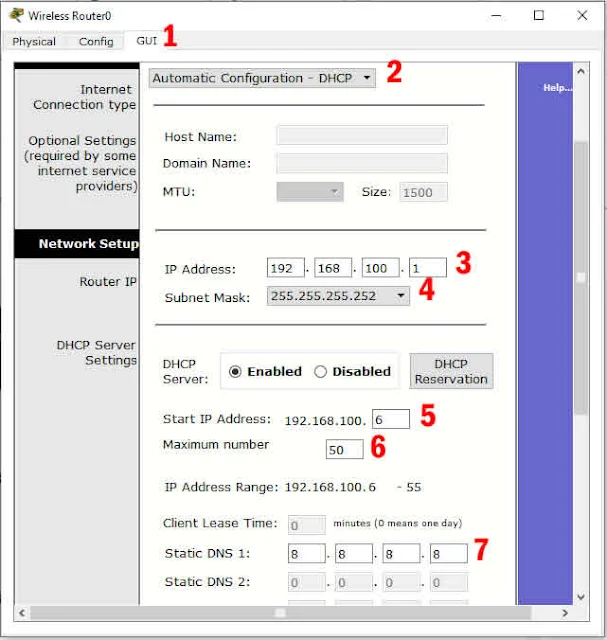Click the second IP Address octet 168
Screen dimensions: 607x640
click(x=333, y=268)
